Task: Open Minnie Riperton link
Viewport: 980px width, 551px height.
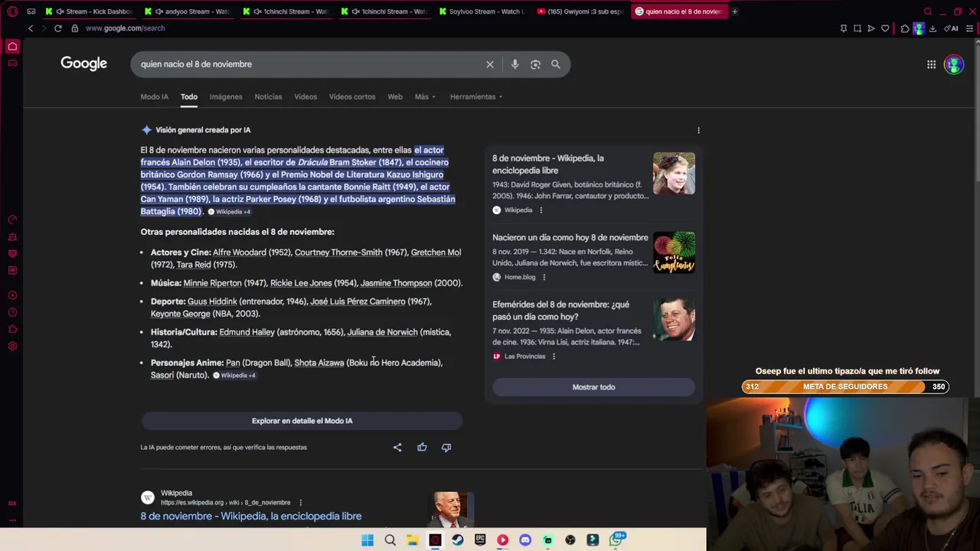Action: [x=212, y=283]
